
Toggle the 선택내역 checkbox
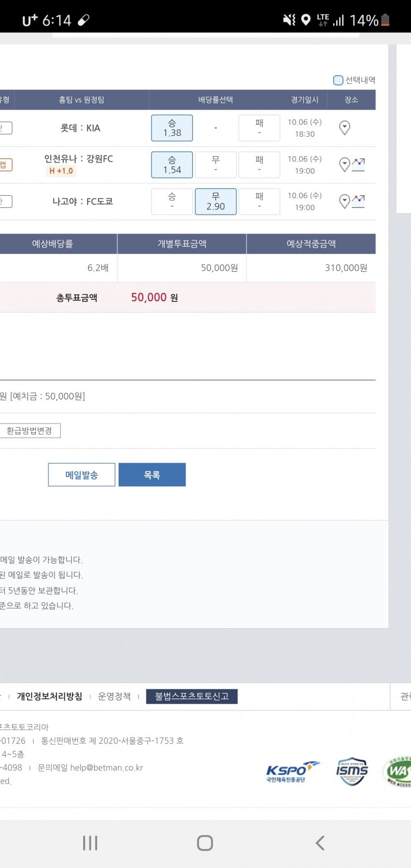coord(338,80)
